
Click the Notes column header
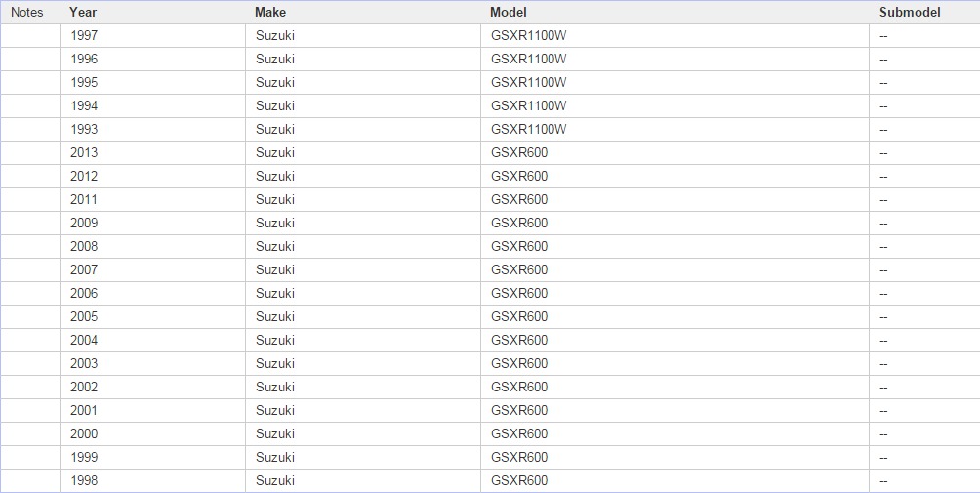click(27, 12)
